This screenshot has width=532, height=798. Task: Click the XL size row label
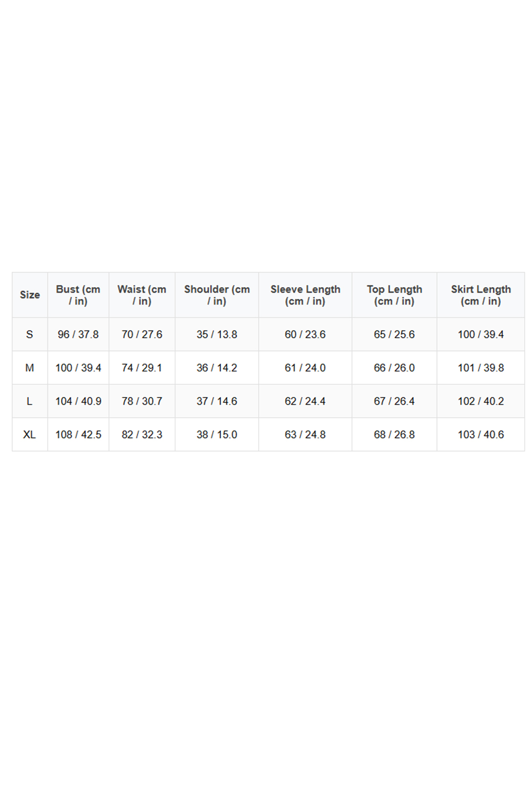[30, 434]
